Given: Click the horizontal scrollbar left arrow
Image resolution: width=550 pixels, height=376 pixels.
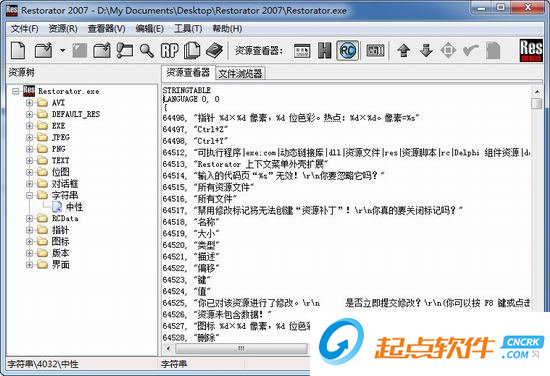Looking at the screenshot, I should click(x=169, y=348).
